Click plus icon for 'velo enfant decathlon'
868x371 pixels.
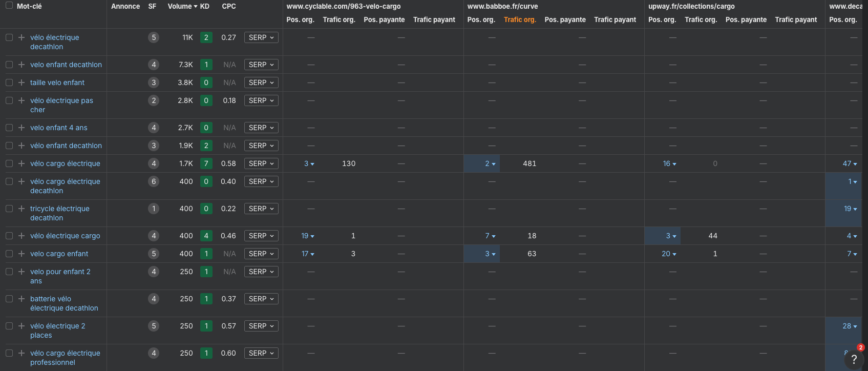pyautogui.click(x=22, y=65)
